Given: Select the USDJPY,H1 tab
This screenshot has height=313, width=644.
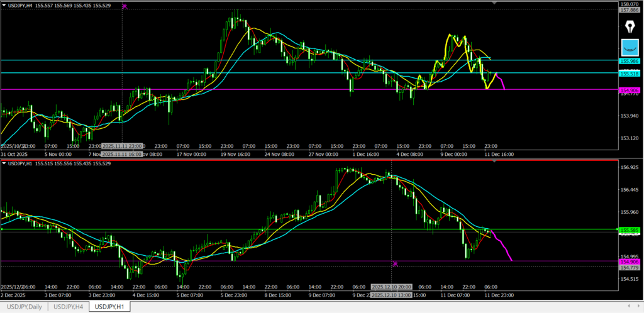Looking at the screenshot, I should 110,307.
